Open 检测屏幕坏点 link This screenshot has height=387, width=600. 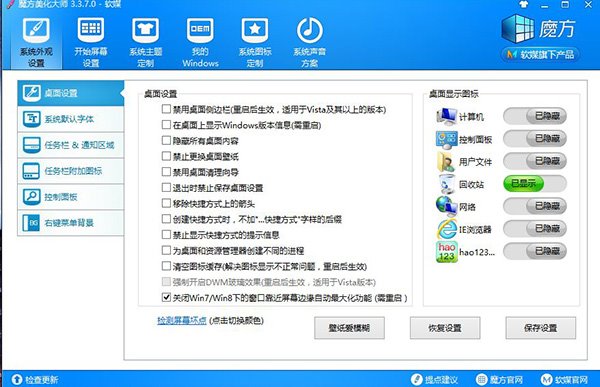point(182,320)
